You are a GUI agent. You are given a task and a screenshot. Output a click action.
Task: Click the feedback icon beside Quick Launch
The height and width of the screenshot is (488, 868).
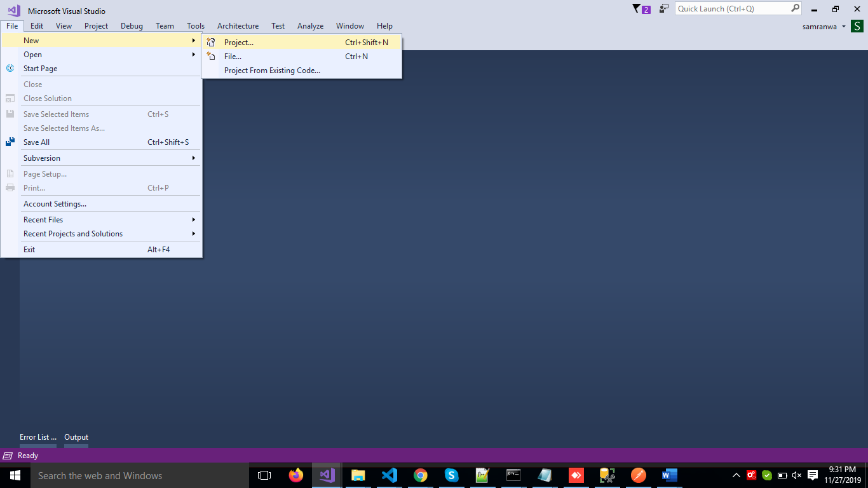coord(664,9)
